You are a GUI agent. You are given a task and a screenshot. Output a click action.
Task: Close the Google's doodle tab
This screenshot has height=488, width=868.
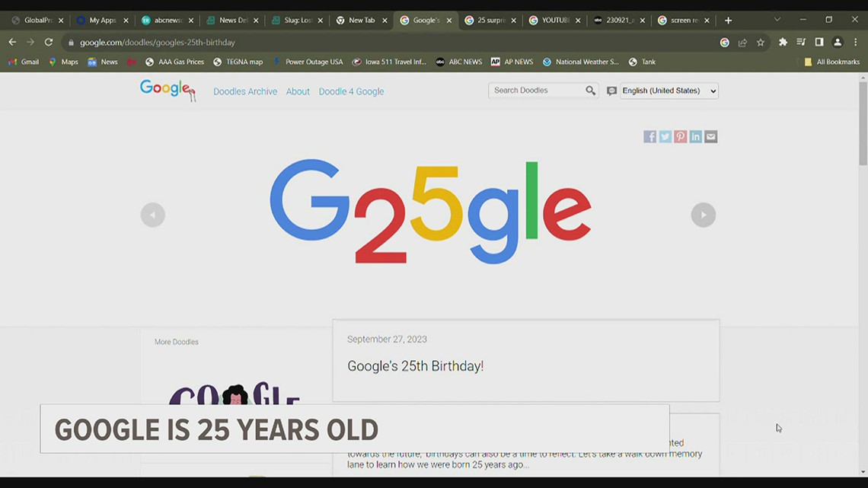tap(449, 21)
